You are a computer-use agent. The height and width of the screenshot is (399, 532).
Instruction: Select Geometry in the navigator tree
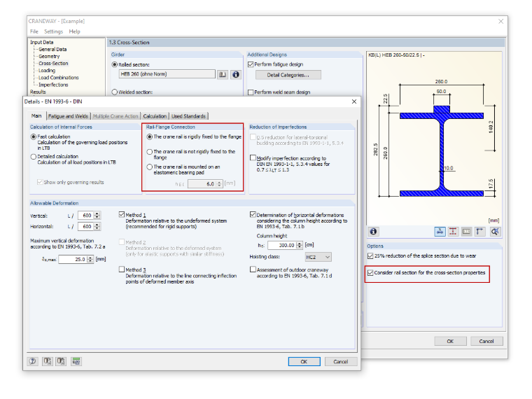click(49, 56)
